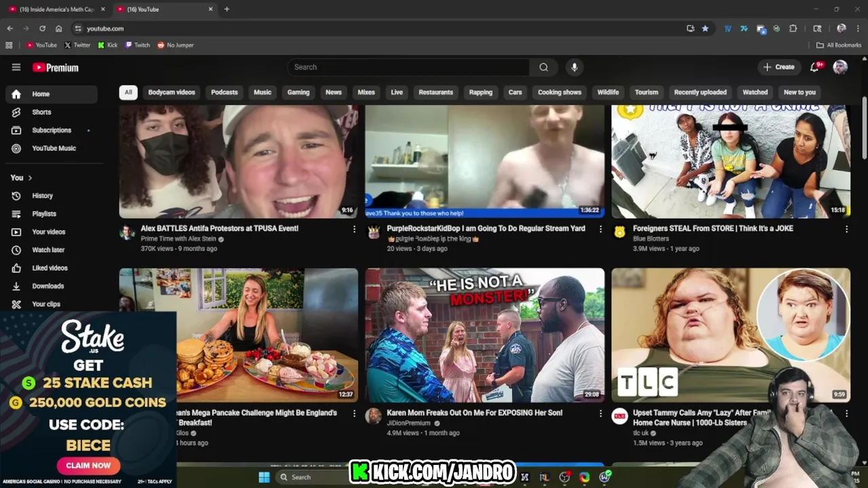Select the Recently uploaded chip
The height and width of the screenshot is (488, 868).
tap(701, 92)
